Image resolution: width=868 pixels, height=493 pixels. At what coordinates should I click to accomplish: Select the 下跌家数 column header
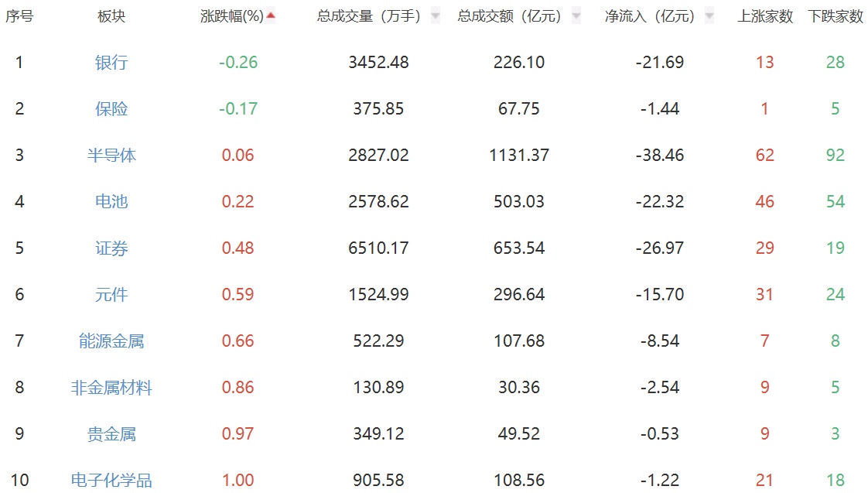tap(836, 16)
